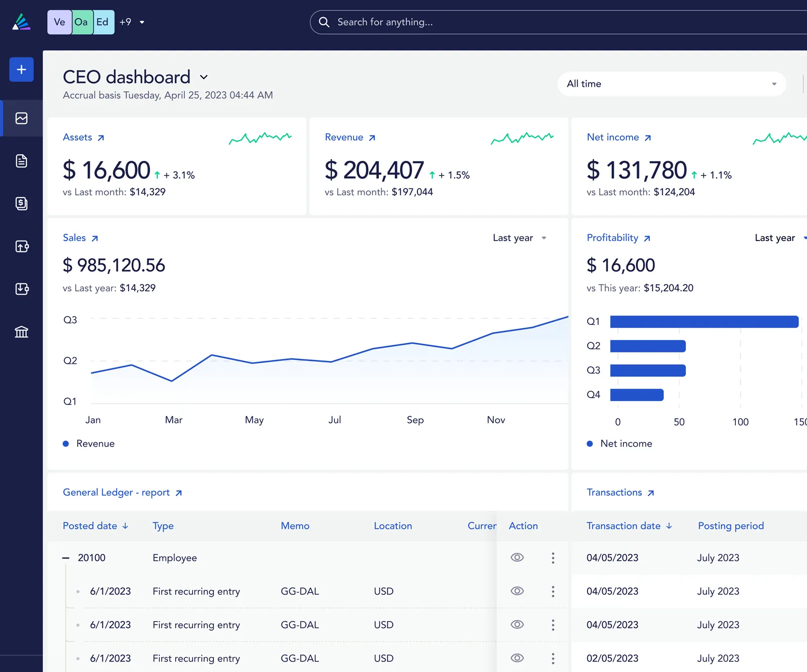Open the dollar invoice icon in sidebar
Screen dimensions: 807x672
pyautogui.click(x=21, y=204)
